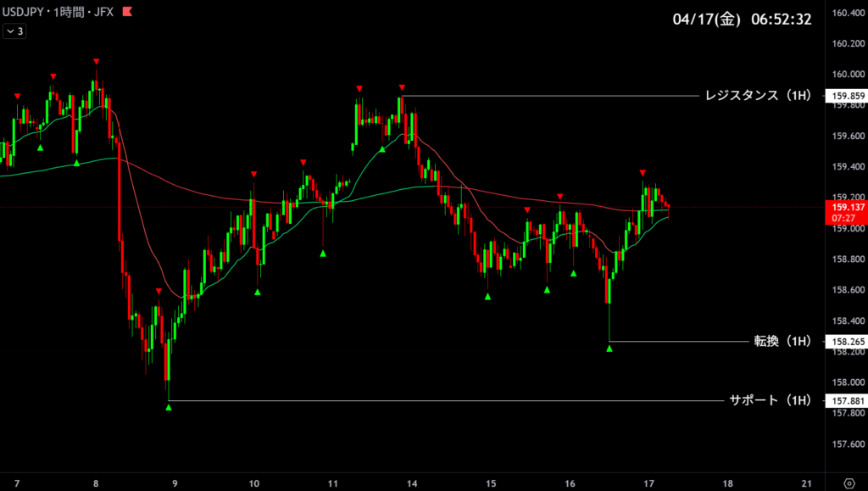
Task: Select the レジスタンス（1H） line label
Action: [x=757, y=96]
